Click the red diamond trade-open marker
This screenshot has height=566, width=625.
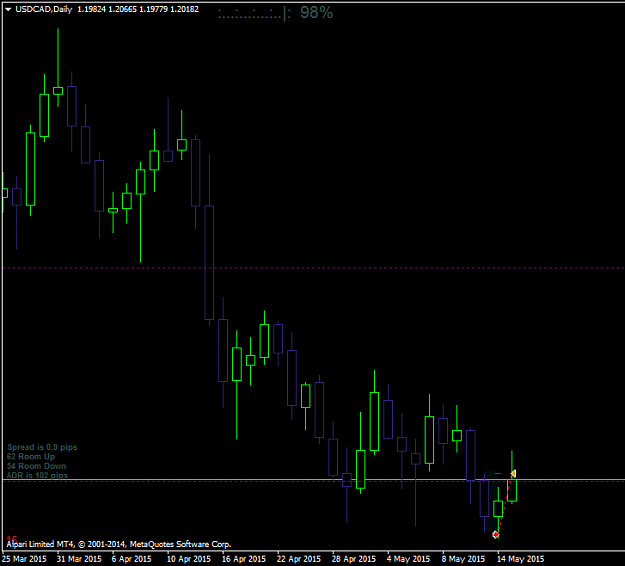pos(496,535)
